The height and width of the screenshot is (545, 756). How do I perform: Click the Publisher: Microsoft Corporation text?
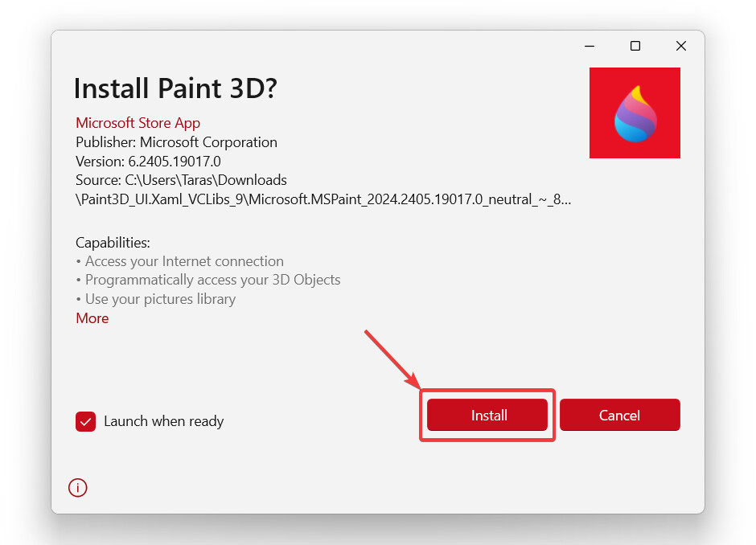(176, 142)
